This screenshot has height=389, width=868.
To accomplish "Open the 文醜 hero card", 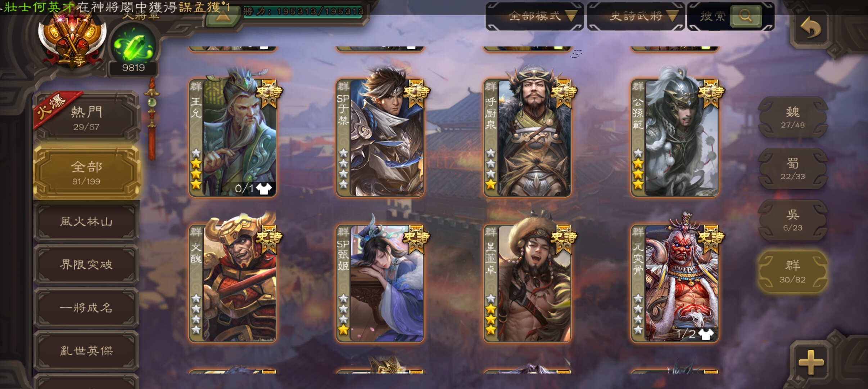I will [x=232, y=283].
